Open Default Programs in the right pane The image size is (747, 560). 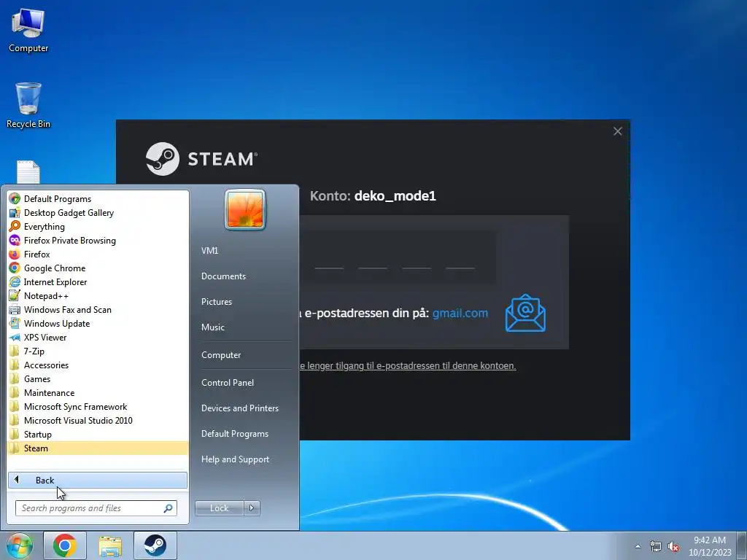pos(234,434)
